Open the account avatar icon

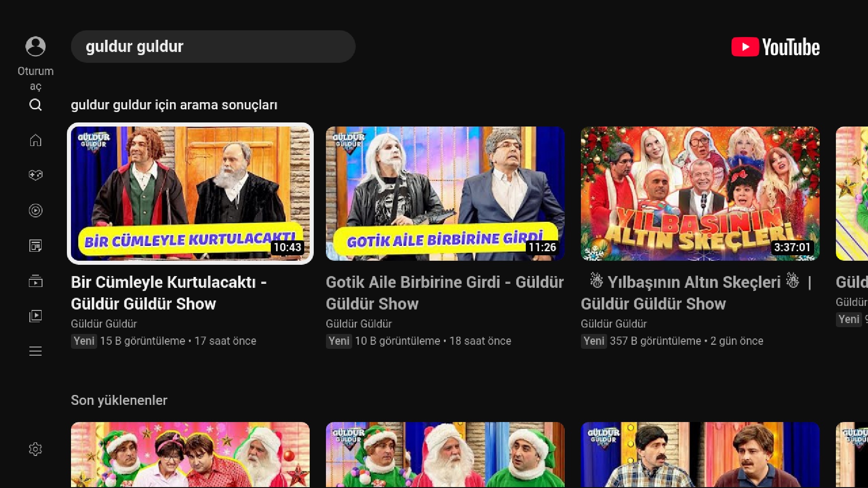[x=35, y=47]
